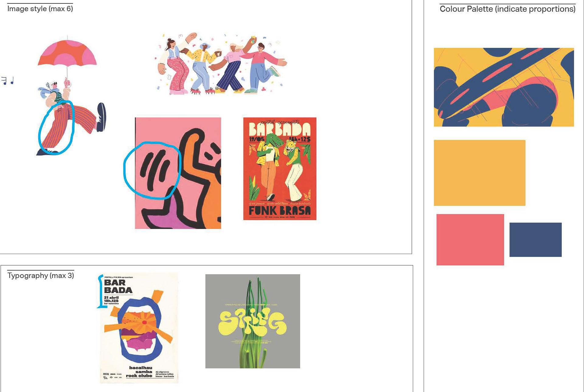584x392 pixels.
Task: Select the Image style heading text
Action: (40, 9)
